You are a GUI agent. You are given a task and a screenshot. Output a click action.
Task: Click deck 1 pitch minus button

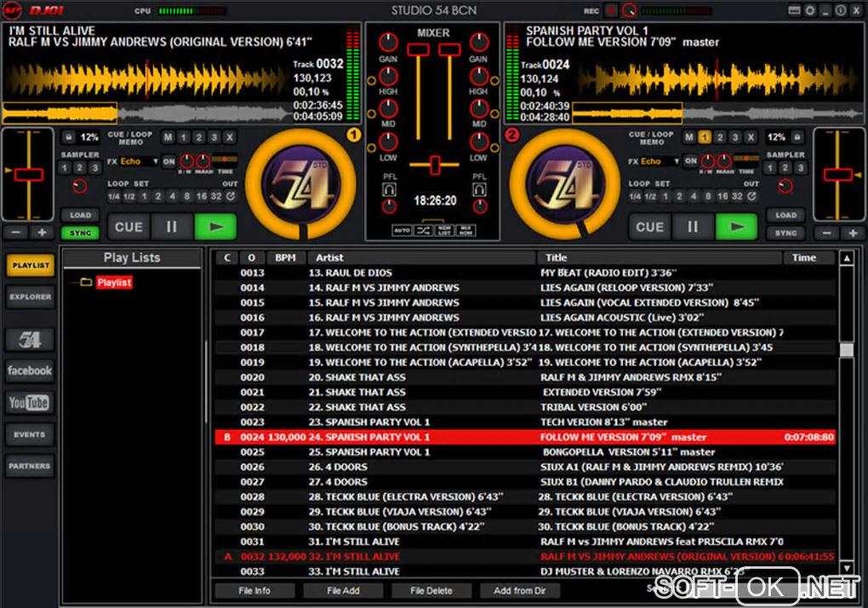click(x=15, y=232)
